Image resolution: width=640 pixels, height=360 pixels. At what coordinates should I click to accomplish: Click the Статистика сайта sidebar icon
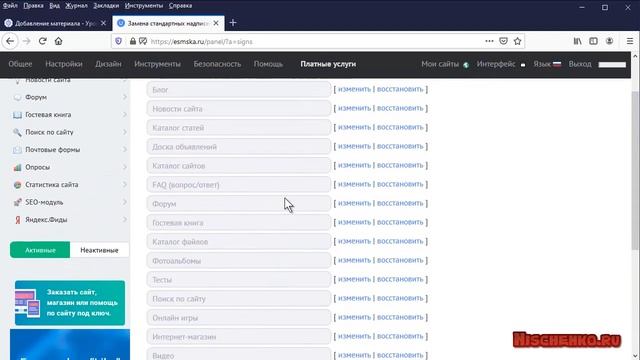click(x=17, y=185)
